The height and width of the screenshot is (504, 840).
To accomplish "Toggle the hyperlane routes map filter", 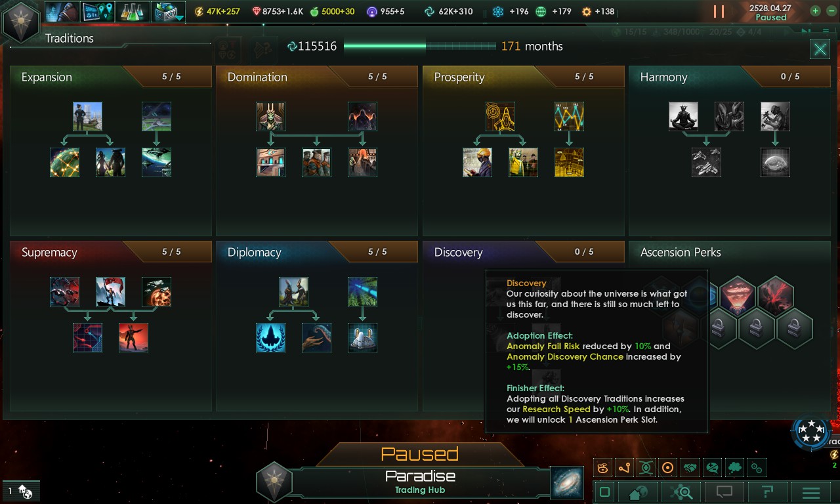I will click(624, 468).
